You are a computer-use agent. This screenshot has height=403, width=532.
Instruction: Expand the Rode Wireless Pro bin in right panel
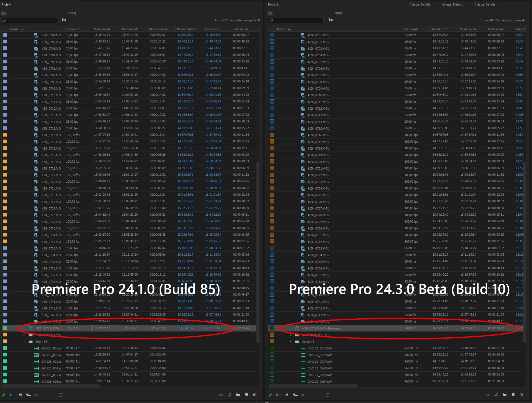coord(291,335)
